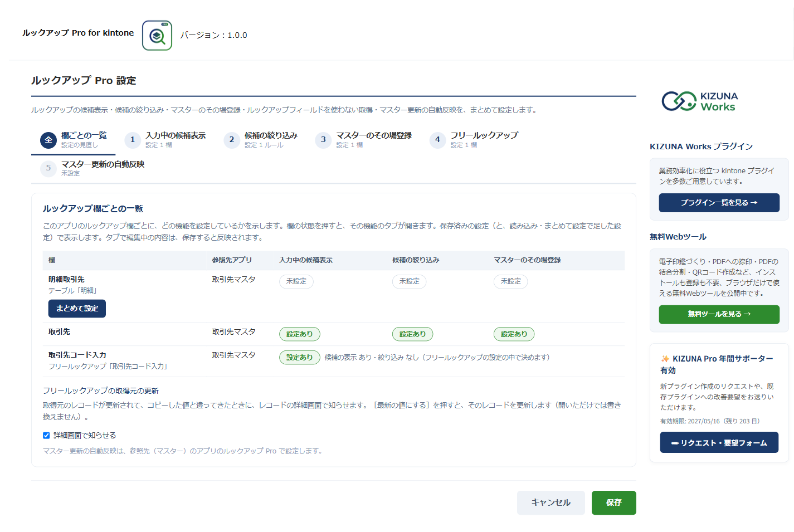Click the sparkle icon beside KIZUNA Pro
794x532 pixels.
tap(665, 359)
